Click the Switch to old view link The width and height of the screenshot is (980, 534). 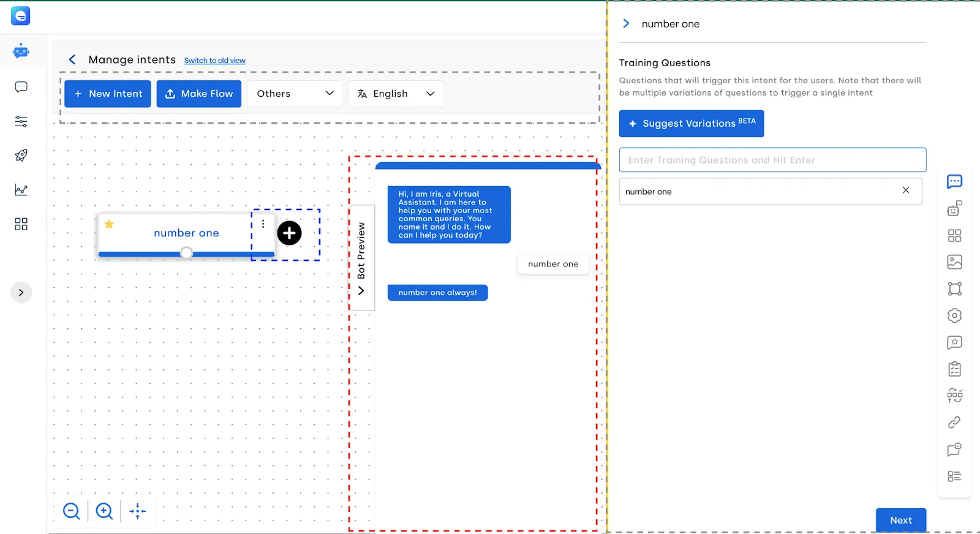215,61
